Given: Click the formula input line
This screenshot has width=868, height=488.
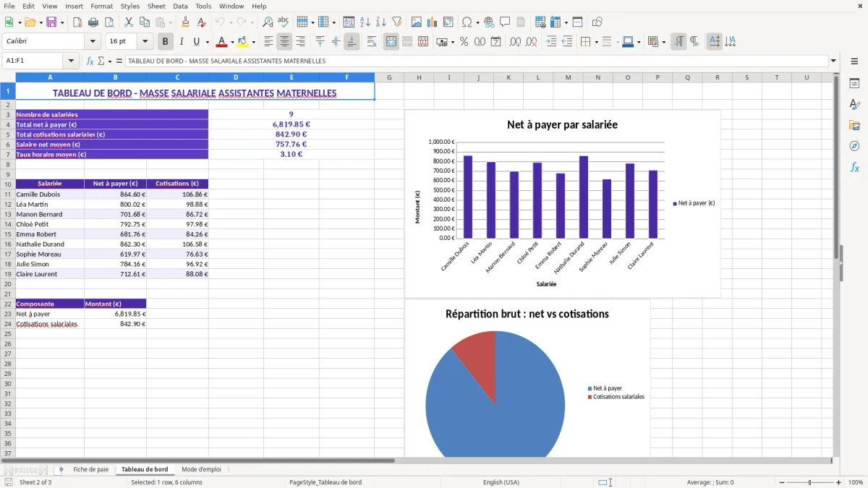Looking at the screenshot, I should point(477,61).
